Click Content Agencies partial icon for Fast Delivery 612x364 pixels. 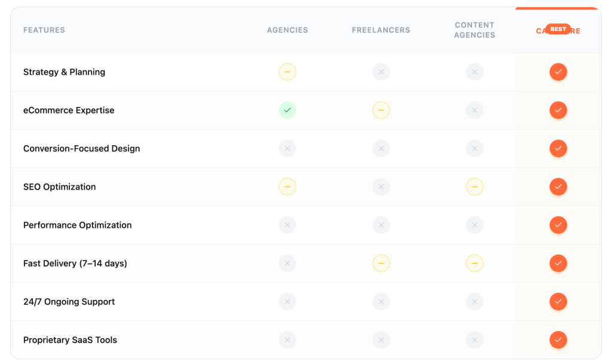coord(475,264)
